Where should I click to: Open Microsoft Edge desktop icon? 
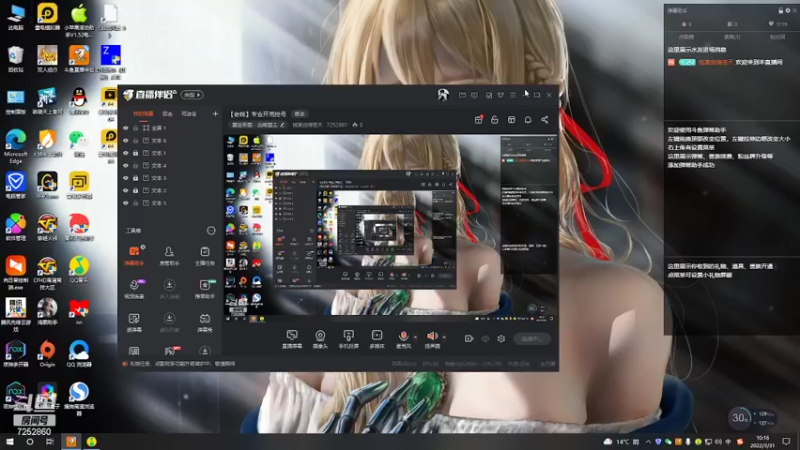pyautogui.click(x=16, y=146)
